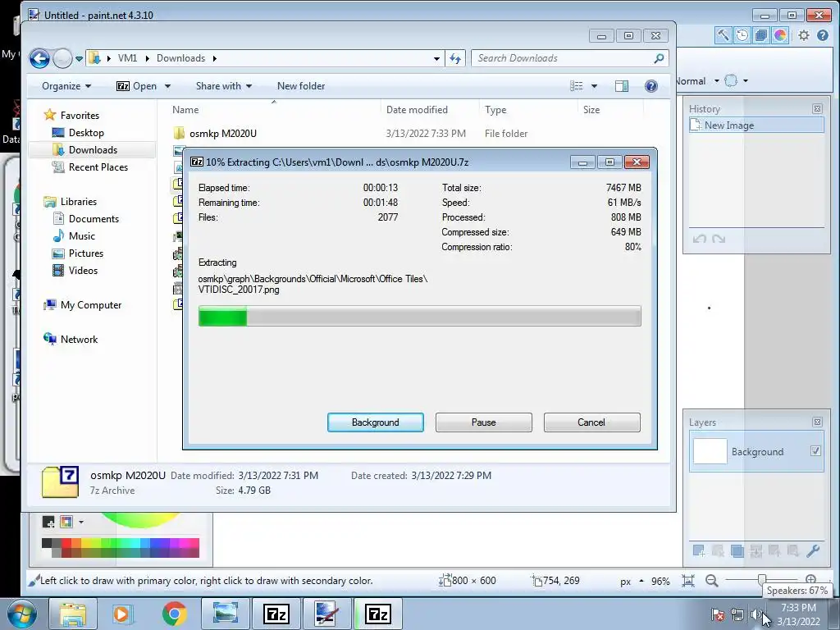Pause the 7-Zip extraction
This screenshot has height=630, width=840.
tap(483, 422)
